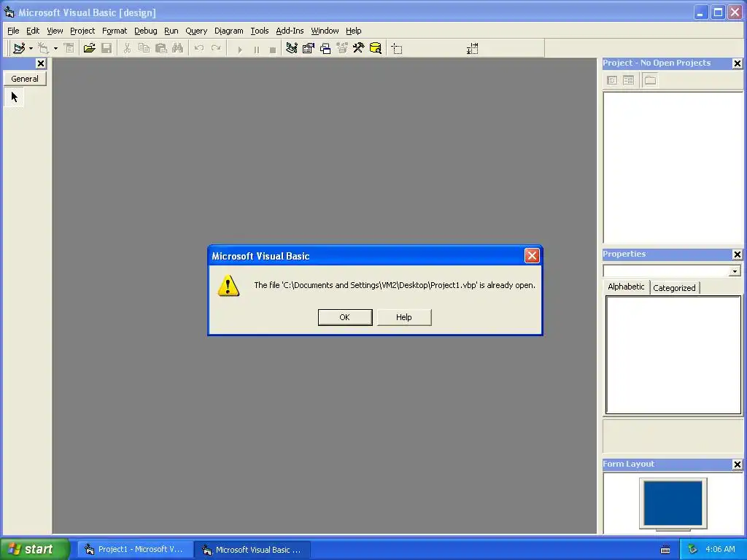Open the Object Browser toolbar icon
The image size is (747, 560).
click(x=342, y=48)
